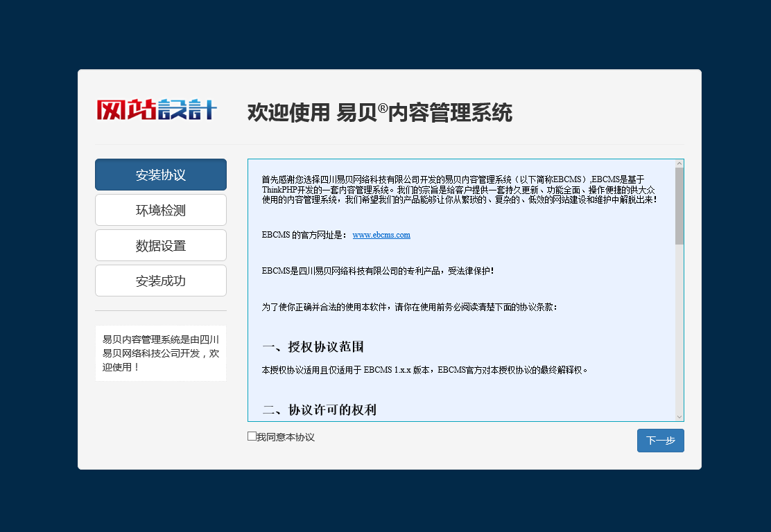The image size is (771, 532).
Task: Click the first paragraph starting with 首先感谢您选择
Action: point(459,189)
